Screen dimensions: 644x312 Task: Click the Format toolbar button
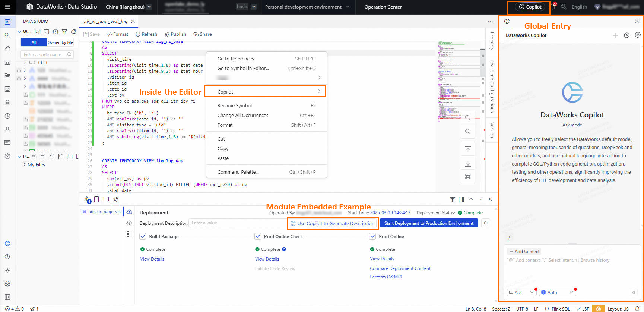(117, 34)
